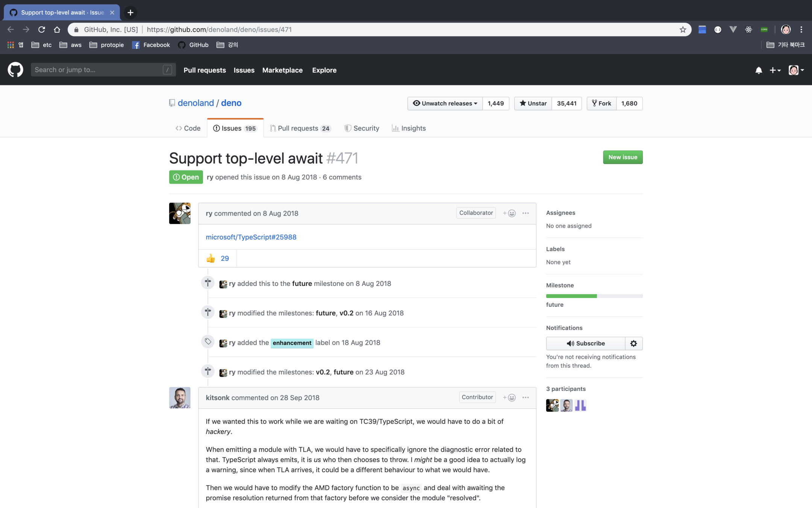
Task: Open the browser home page icon
Action: coord(57,29)
